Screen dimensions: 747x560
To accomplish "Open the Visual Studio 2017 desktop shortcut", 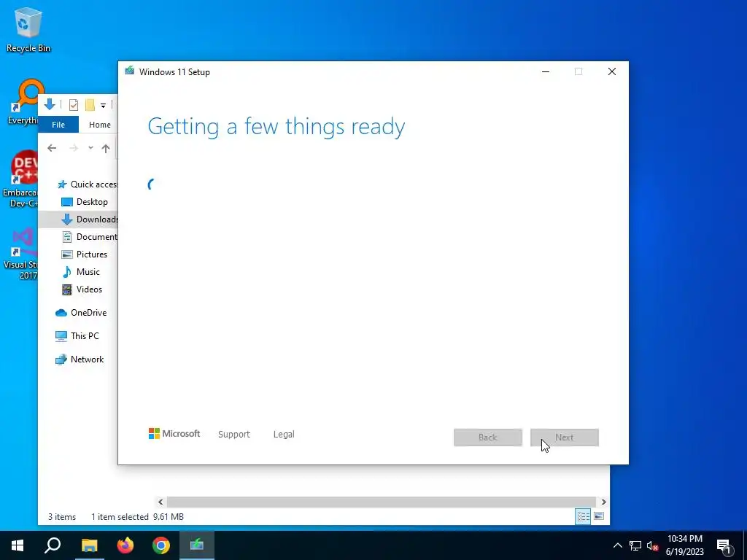I will click(x=21, y=253).
